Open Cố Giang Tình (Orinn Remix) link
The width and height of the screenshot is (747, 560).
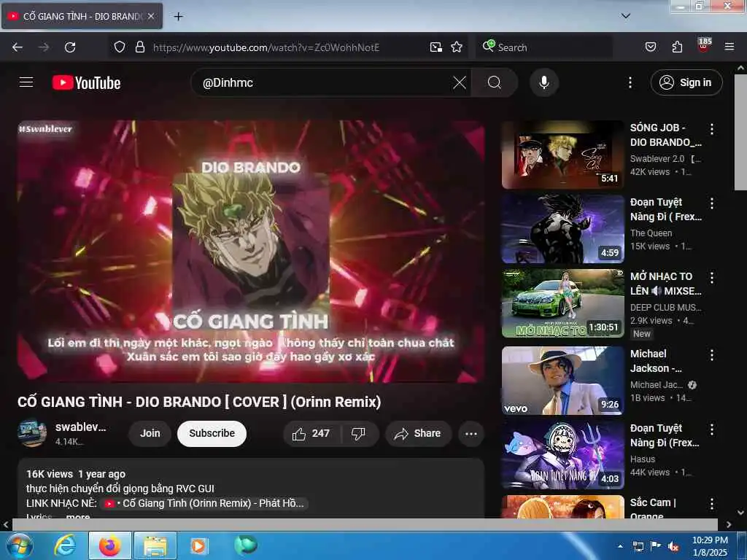click(204, 503)
